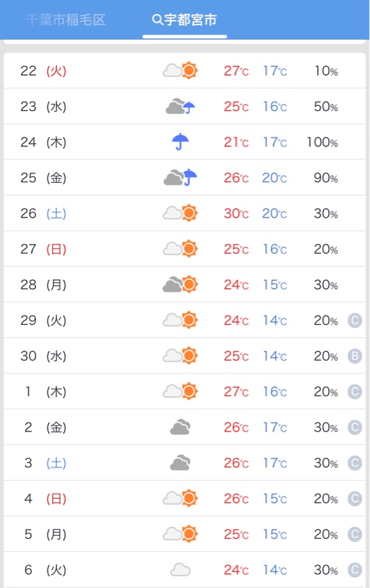This screenshot has height=588, width=370.
Task: Select the 3 (土) date label
Action: pos(45,463)
